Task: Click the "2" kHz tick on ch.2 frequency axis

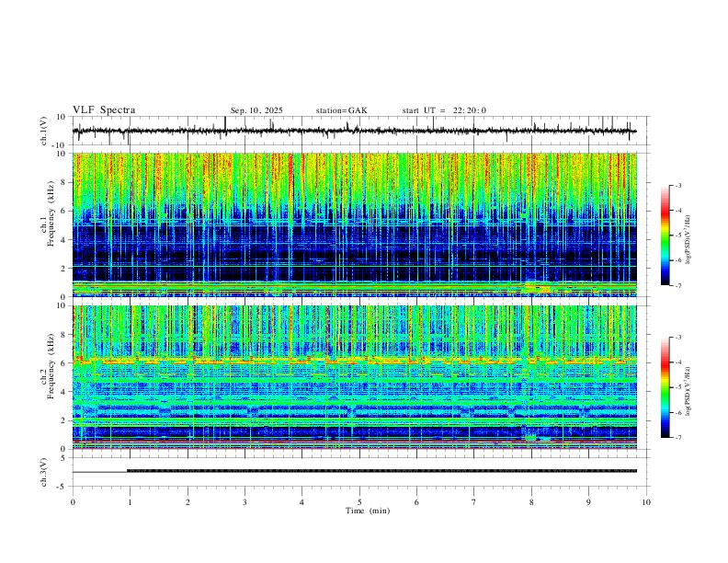Action: (x=63, y=420)
